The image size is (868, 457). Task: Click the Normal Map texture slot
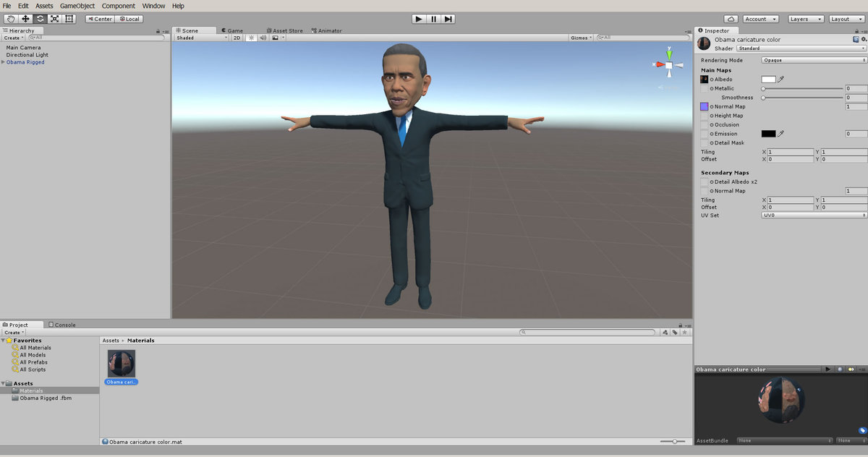coord(705,106)
